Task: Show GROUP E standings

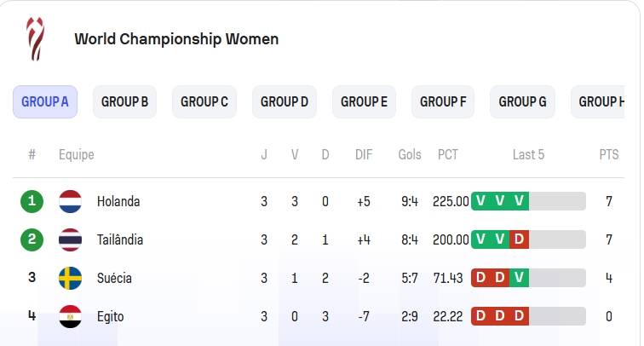Action: tap(364, 102)
